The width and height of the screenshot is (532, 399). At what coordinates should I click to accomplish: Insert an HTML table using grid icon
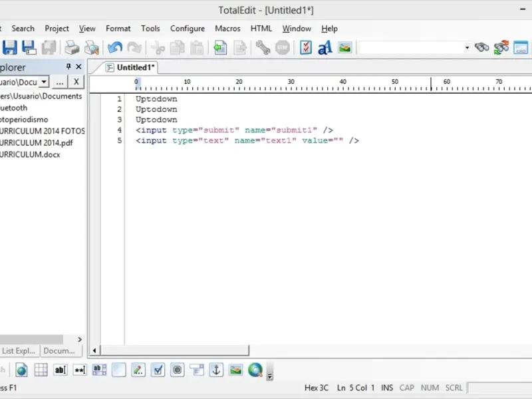[41, 370]
